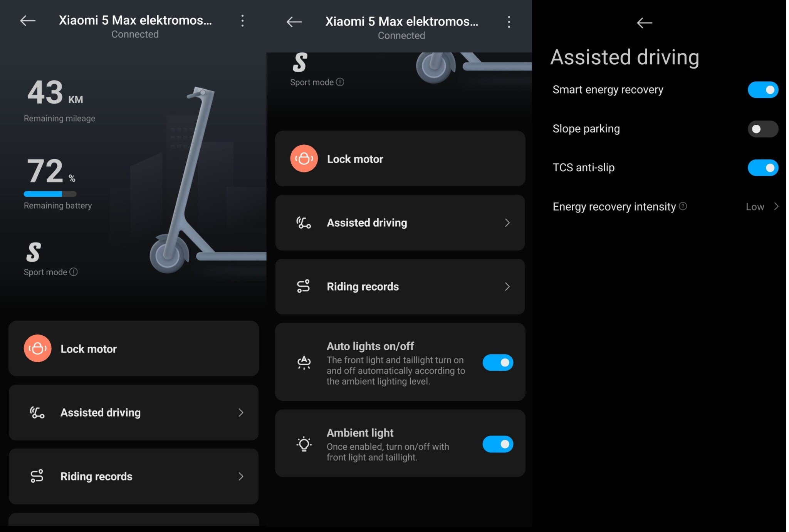The image size is (789, 532).
Task: Tap the scooter illustration on left screen
Action: point(208,181)
